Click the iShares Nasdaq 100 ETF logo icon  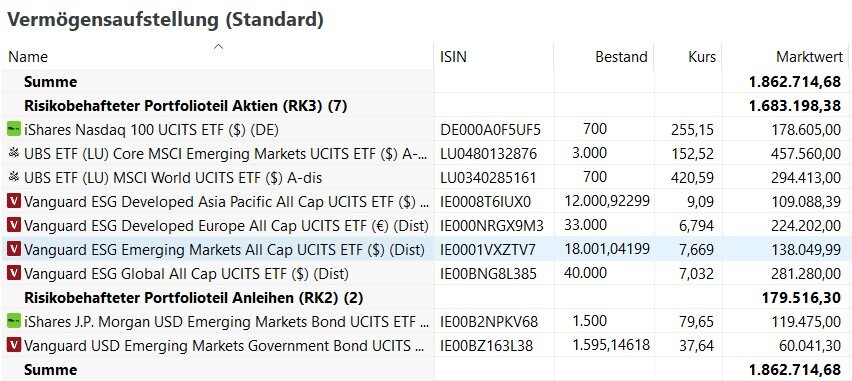(x=14, y=130)
